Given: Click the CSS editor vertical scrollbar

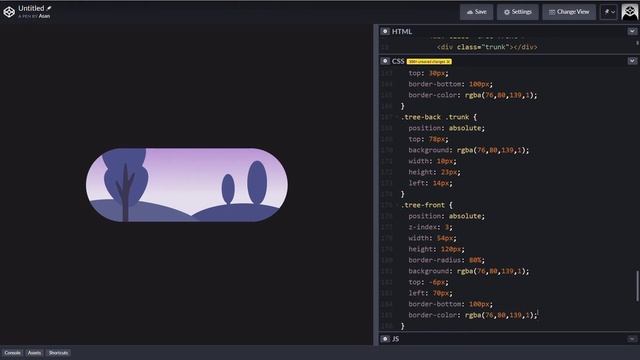Looking at the screenshot, I should click(x=637, y=286).
